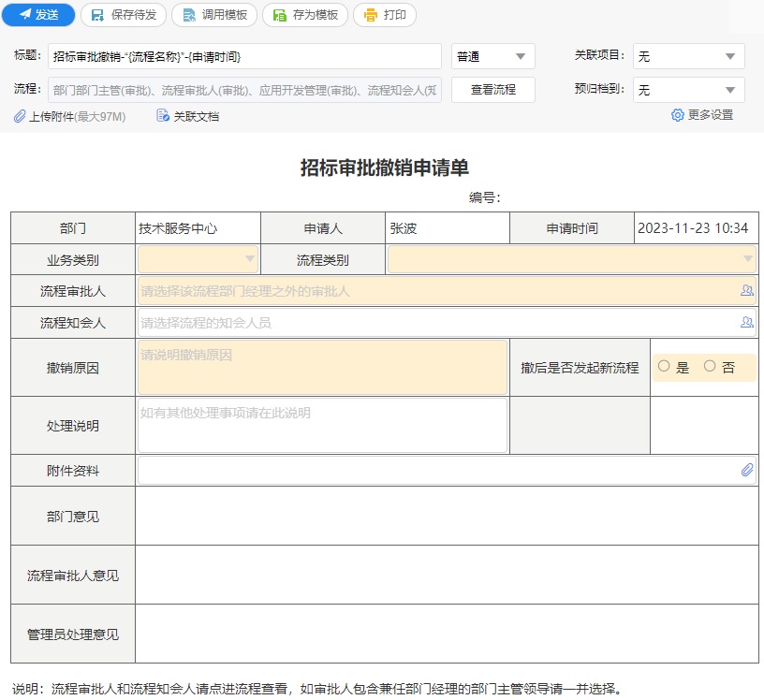This screenshot has height=700, width=764.
Task: Click the 说明 note text at bottom
Action: click(x=316, y=689)
